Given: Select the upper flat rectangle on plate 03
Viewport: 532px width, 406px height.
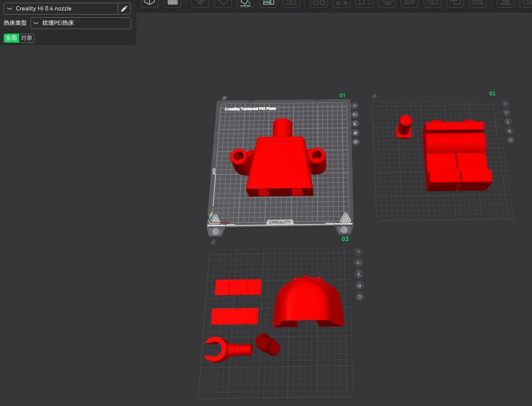Looking at the screenshot, I should (x=238, y=287).
